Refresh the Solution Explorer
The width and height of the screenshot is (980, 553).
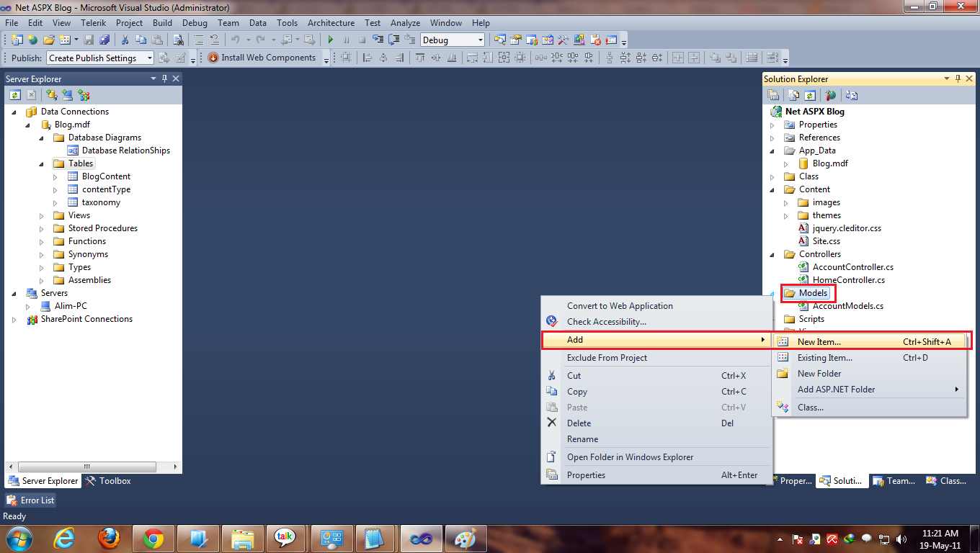(811, 94)
